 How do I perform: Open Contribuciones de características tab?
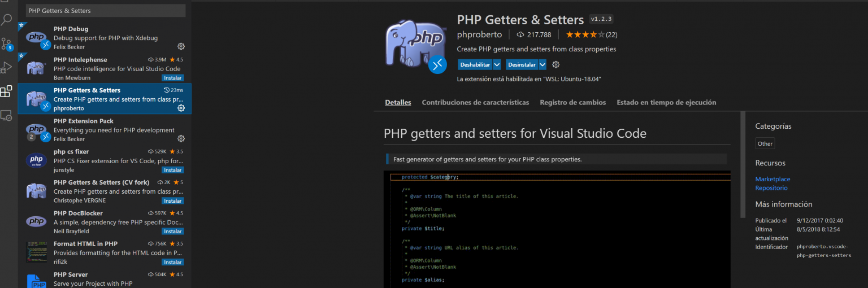coord(475,102)
